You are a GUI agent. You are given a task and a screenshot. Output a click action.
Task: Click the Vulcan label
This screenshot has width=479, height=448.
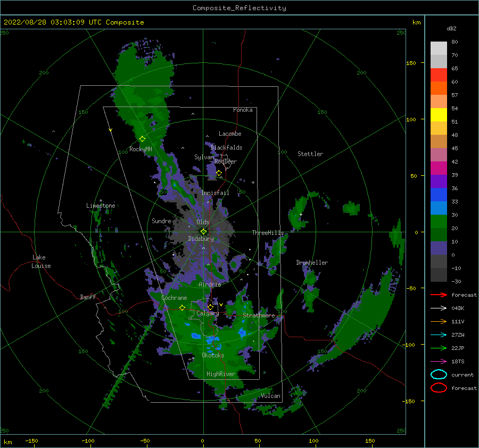coord(271,396)
